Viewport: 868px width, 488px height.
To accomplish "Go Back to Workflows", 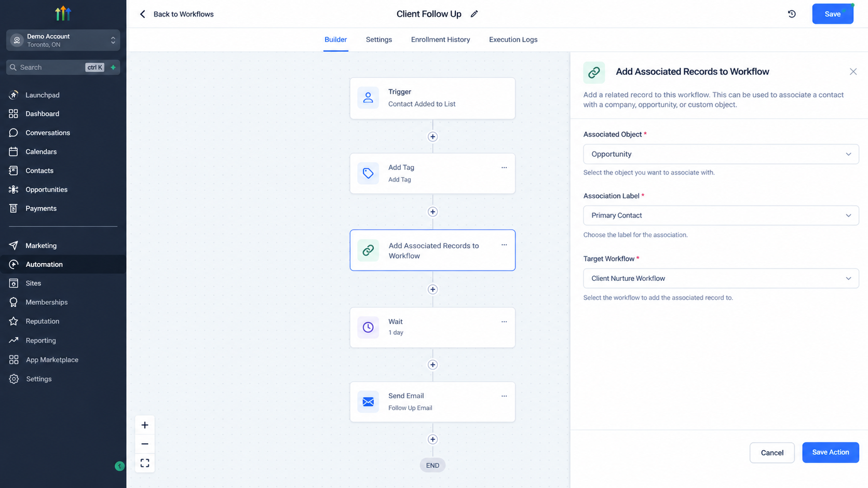I will pyautogui.click(x=177, y=14).
